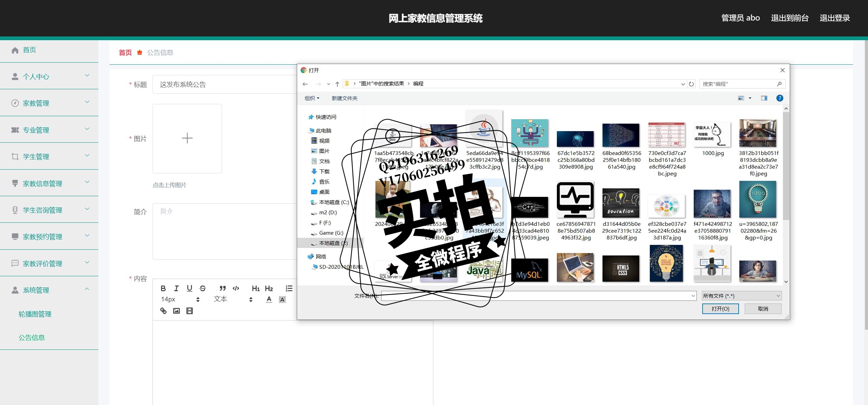868x405 pixels.
Task: Select the HTML5 CSS3 image thumbnail
Action: point(621,269)
